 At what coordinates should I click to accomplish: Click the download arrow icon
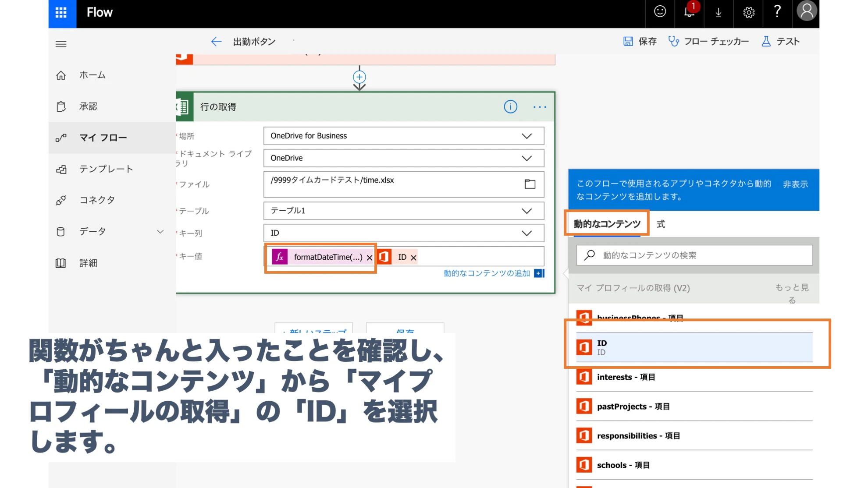coord(719,12)
